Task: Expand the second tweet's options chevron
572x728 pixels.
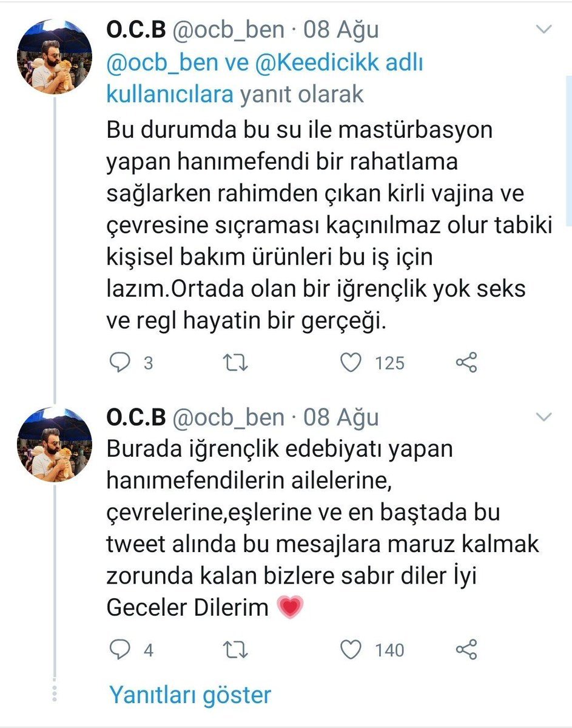Action: point(544,417)
